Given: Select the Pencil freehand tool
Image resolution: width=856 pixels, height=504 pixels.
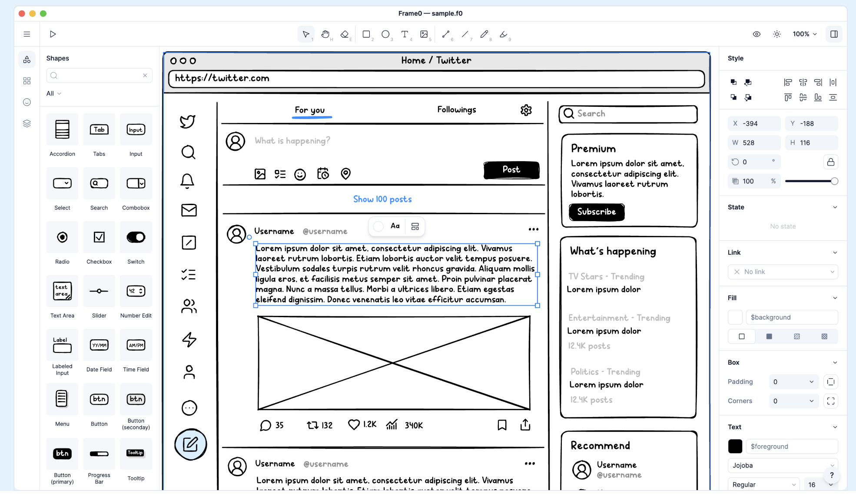Looking at the screenshot, I should (x=484, y=34).
